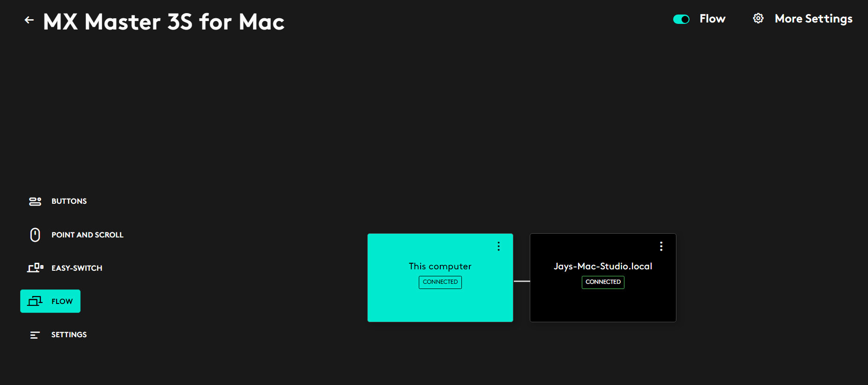Click the Easy-Switch devices icon
The height and width of the screenshot is (385, 868).
(x=35, y=268)
